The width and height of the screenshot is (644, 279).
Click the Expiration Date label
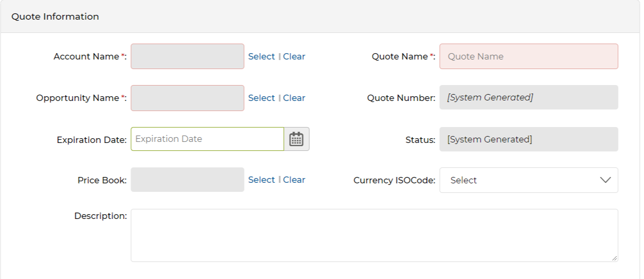92,140
